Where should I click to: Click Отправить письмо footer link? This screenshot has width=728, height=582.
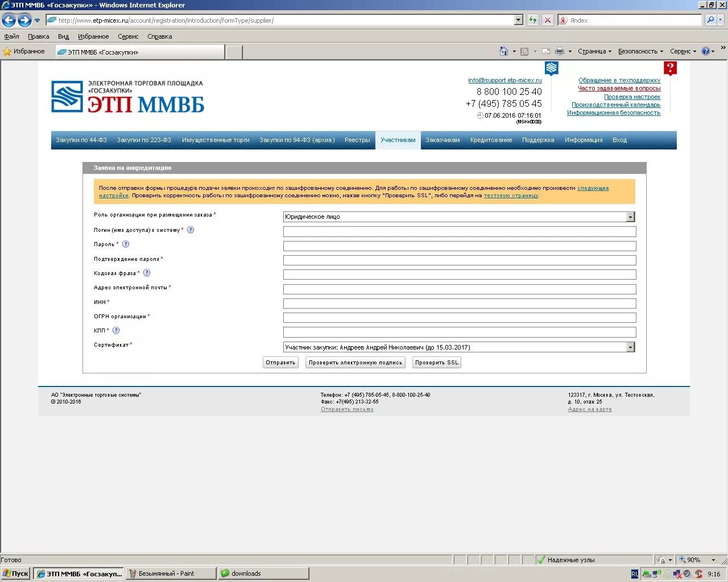click(x=347, y=409)
